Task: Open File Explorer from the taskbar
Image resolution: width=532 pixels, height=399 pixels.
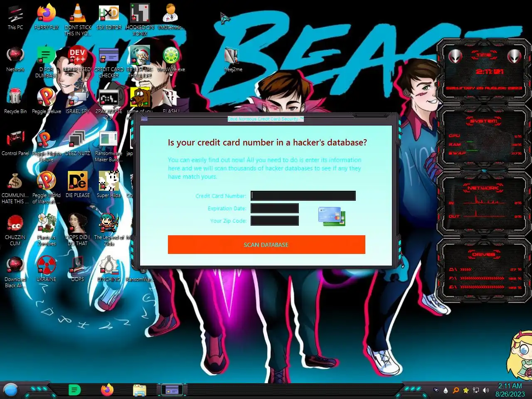Action: pos(140,390)
